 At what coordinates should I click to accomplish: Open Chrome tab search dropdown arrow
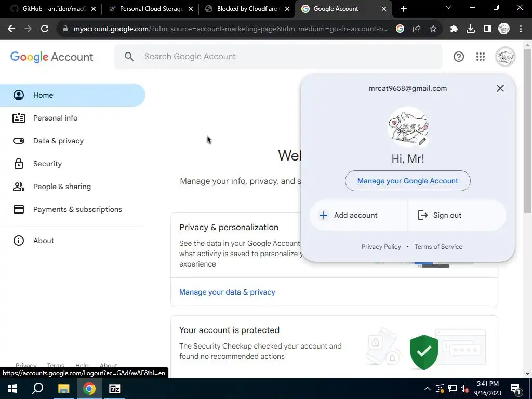coord(448,7)
